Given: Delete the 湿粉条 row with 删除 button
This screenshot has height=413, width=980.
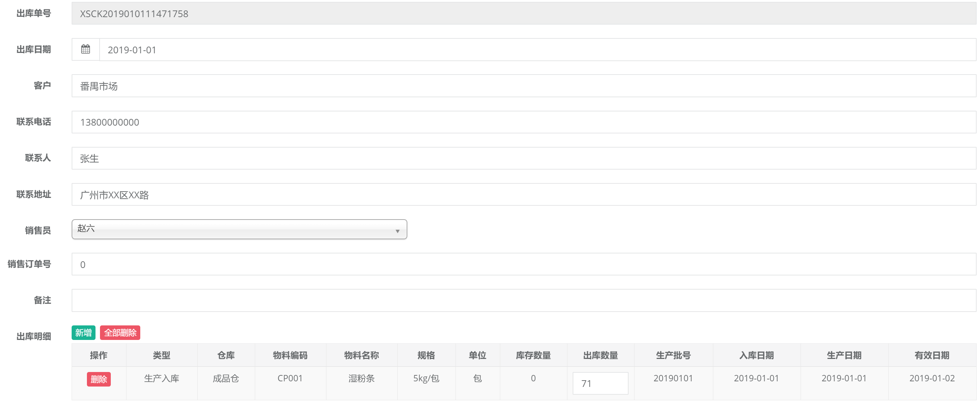Looking at the screenshot, I should point(98,379).
